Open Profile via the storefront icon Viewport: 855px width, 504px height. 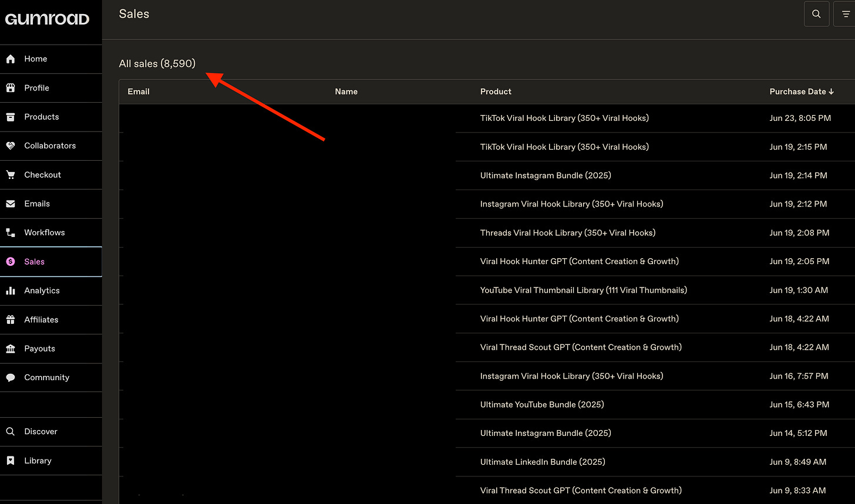(x=11, y=88)
